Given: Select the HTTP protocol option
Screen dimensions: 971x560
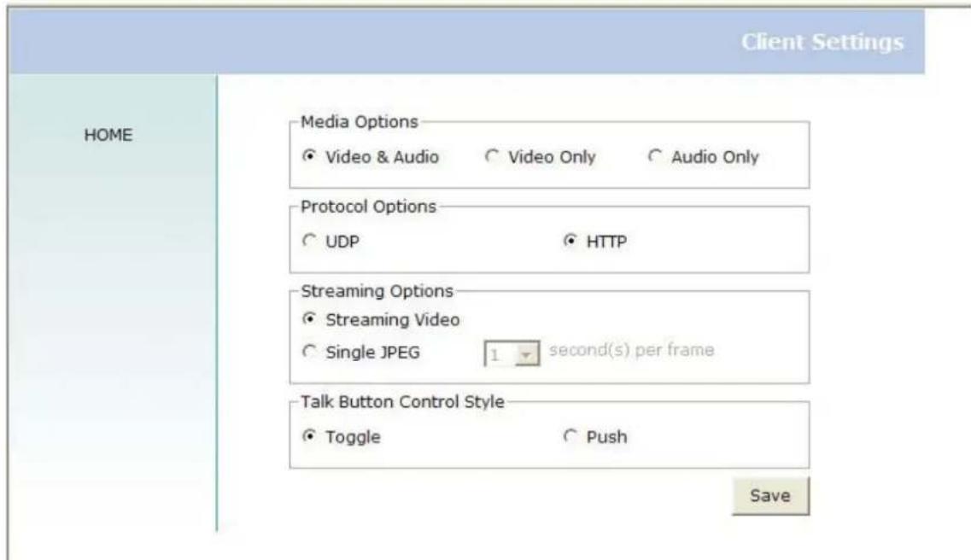Looking at the screenshot, I should [x=570, y=241].
